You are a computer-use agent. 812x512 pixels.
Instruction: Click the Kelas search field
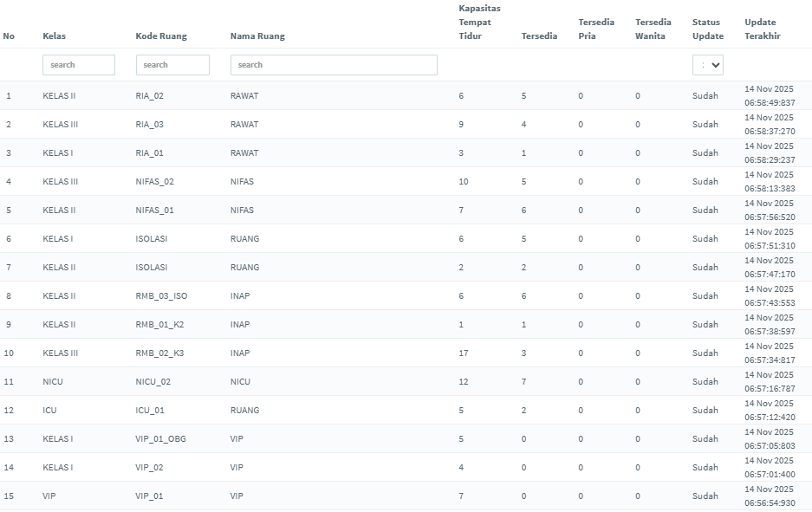(78, 65)
